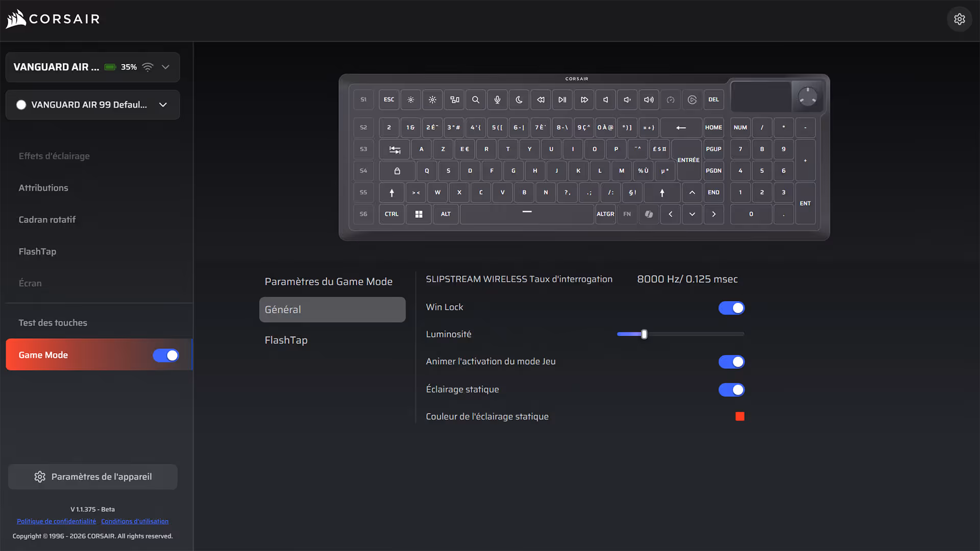Click the wireless signal icon
Viewport: 980px width, 551px height.
tap(148, 67)
